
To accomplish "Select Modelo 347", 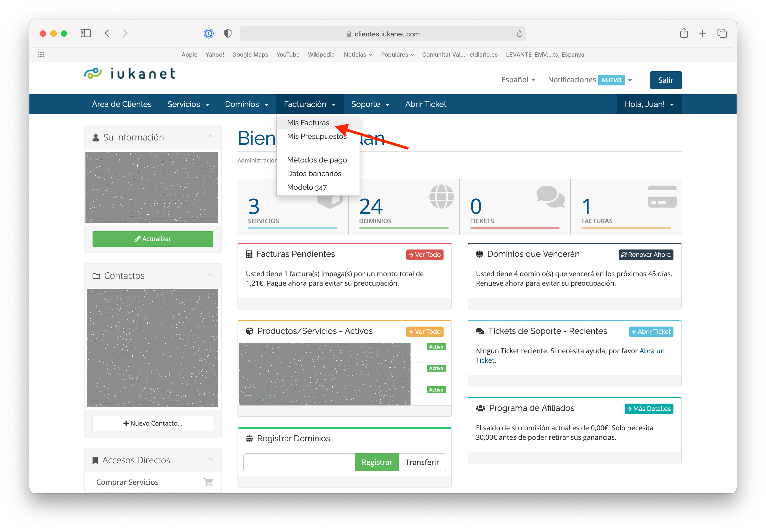I will click(318, 187).
